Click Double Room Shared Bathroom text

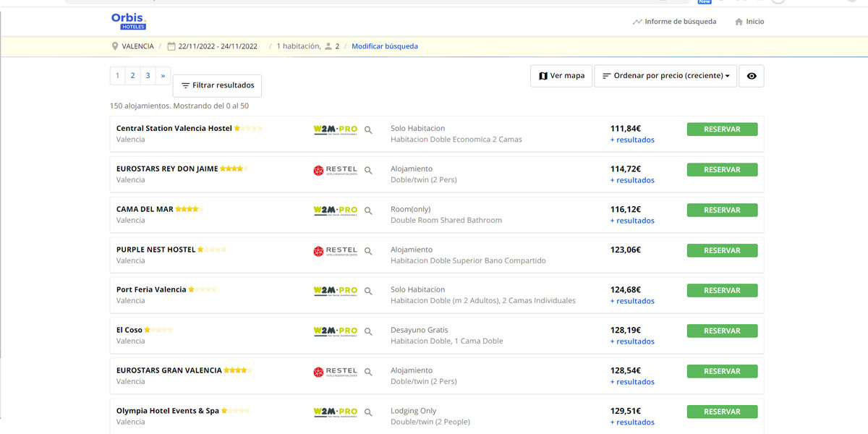tap(446, 221)
